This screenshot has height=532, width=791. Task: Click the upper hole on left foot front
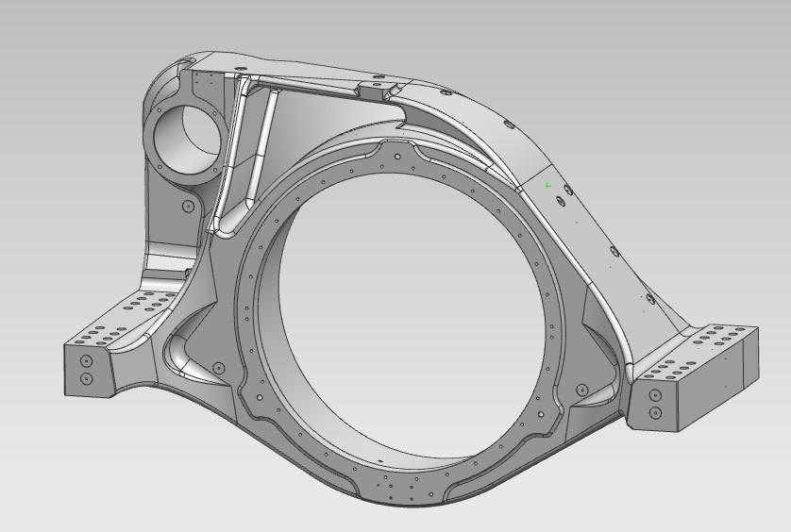87,362
